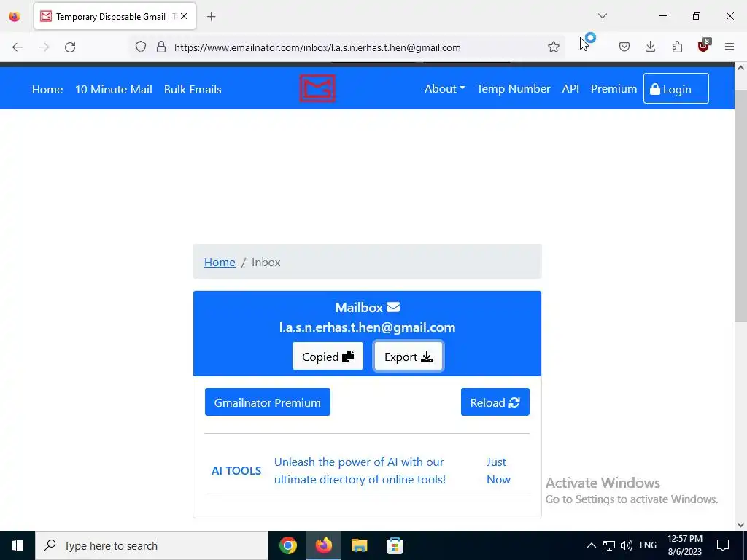Click the Firefox View icon left of the tabs

coord(15,17)
